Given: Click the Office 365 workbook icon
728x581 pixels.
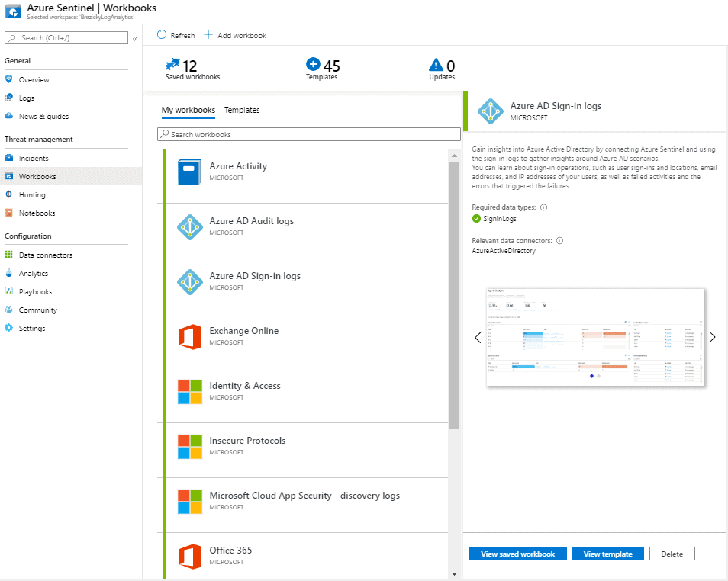Looking at the screenshot, I should [x=190, y=557].
